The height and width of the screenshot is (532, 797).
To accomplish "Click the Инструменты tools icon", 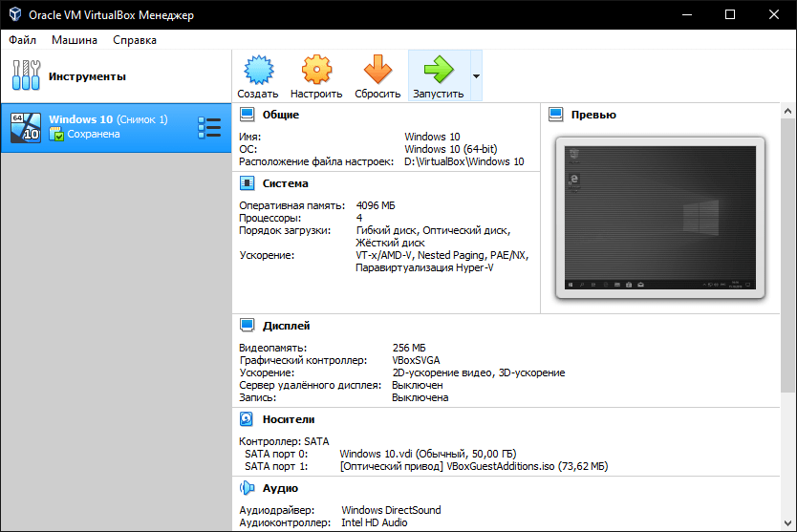I will [x=27, y=76].
